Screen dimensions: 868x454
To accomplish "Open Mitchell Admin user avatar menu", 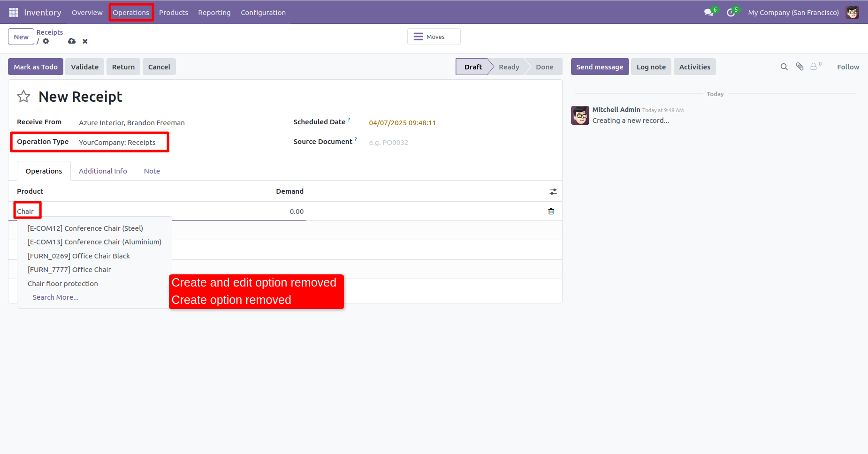I will [853, 12].
